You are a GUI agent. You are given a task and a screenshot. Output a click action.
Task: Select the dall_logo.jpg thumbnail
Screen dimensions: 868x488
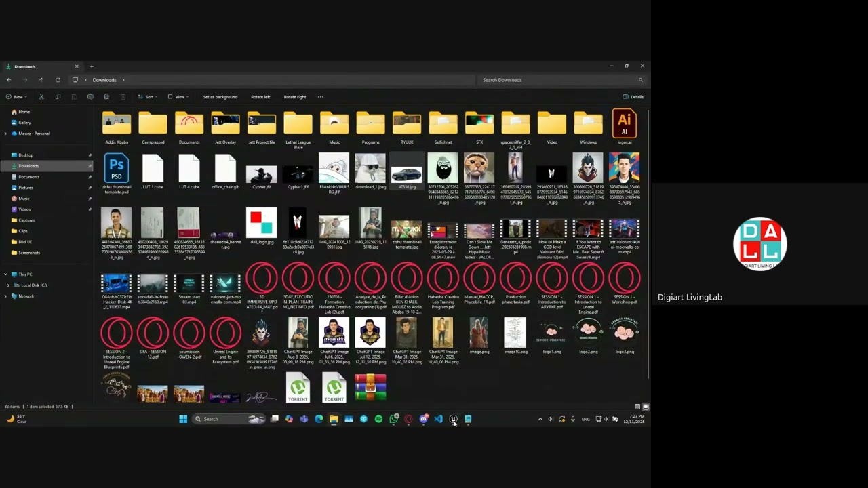pyautogui.click(x=262, y=226)
